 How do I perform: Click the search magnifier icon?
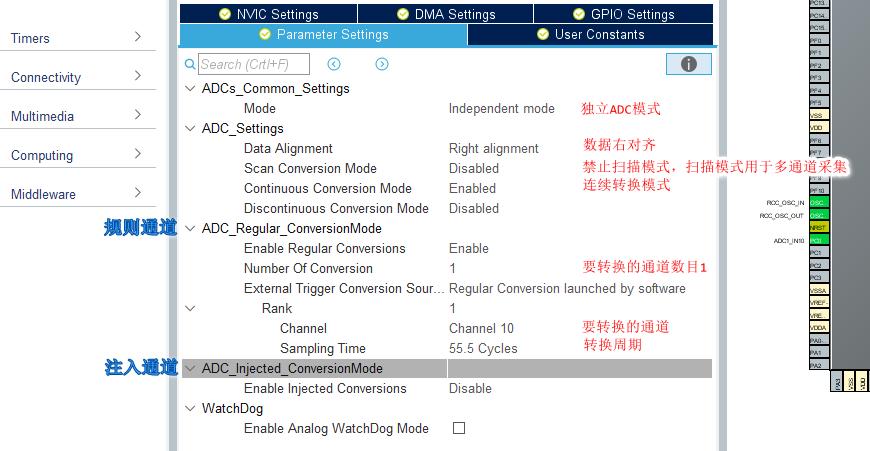(x=190, y=64)
